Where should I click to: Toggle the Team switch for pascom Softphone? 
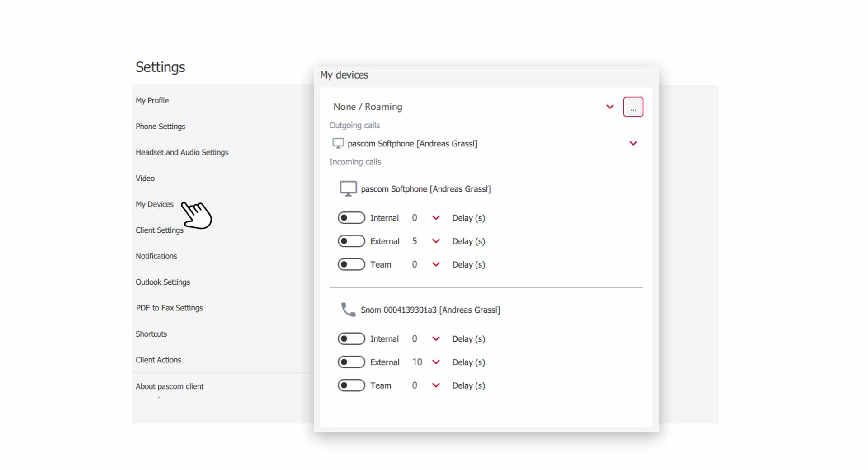pos(351,265)
